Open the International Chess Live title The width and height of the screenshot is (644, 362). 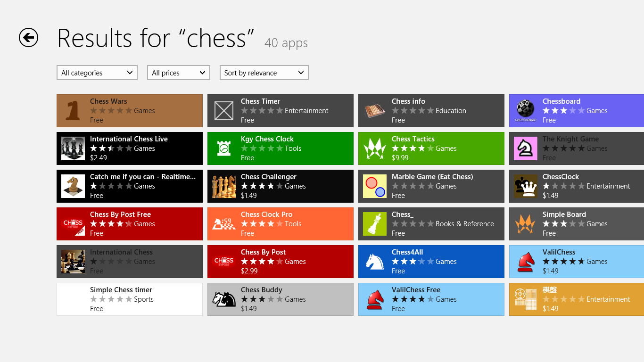(129, 139)
